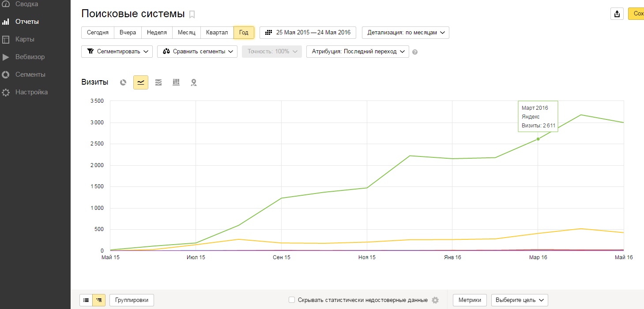Click the Группировки button

132,300
